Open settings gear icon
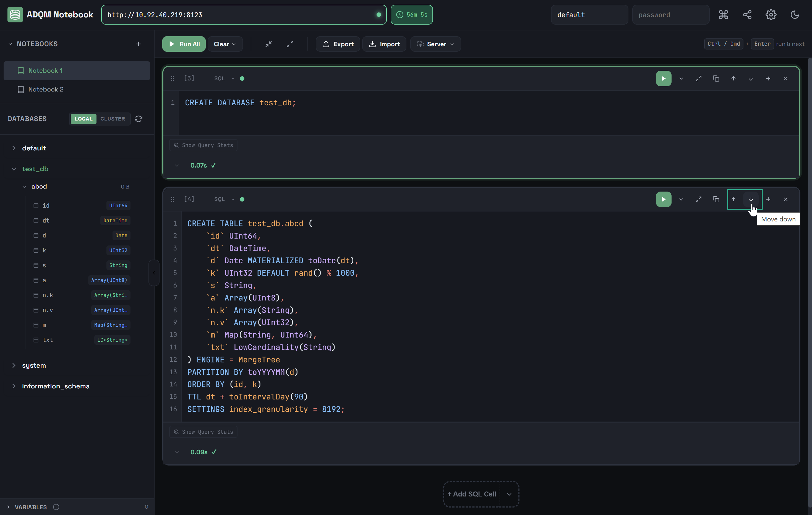This screenshot has width=812, height=515. (771, 14)
